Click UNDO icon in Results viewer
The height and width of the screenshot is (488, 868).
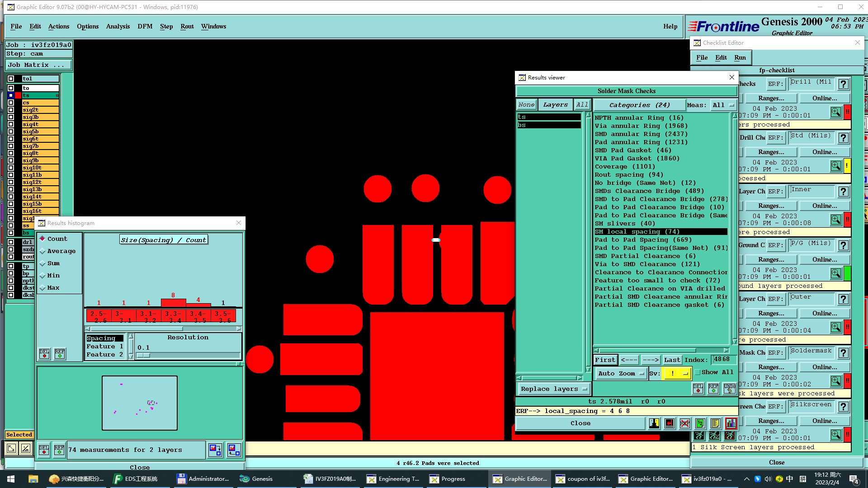729,389
